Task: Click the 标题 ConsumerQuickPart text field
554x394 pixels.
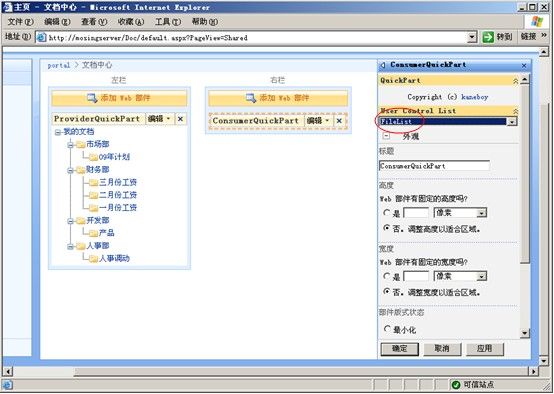Action: tap(434, 166)
